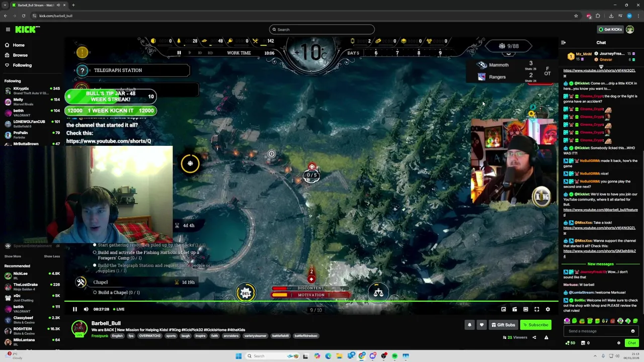Jump to New messages in chat
This screenshot has height=362, width=644.
(600, 264)
